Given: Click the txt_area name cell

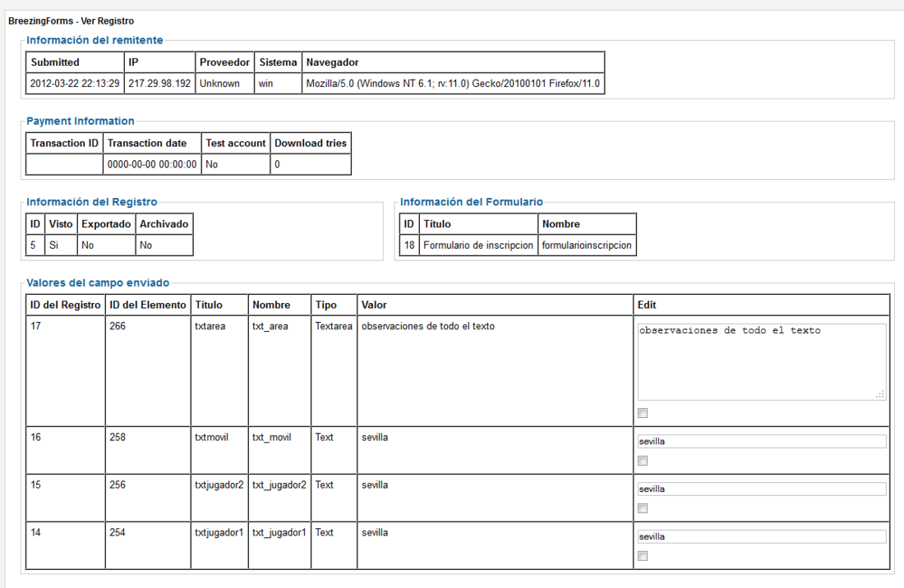Looking at the screenshot, I should [x=279, y=371].
